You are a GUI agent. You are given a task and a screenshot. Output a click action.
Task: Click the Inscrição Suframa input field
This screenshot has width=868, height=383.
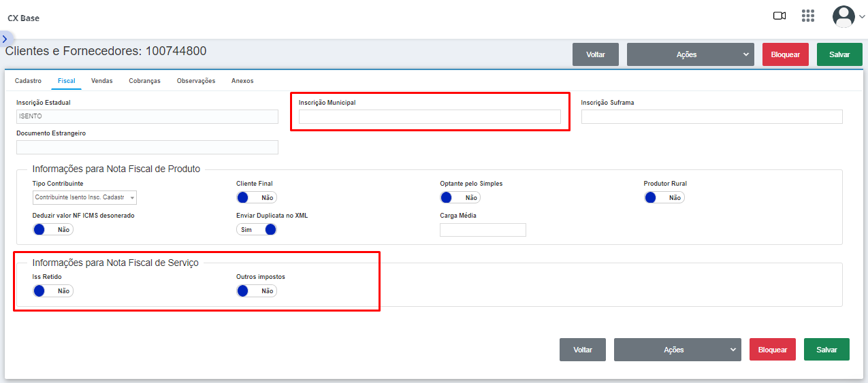click(x=712, y=116)
